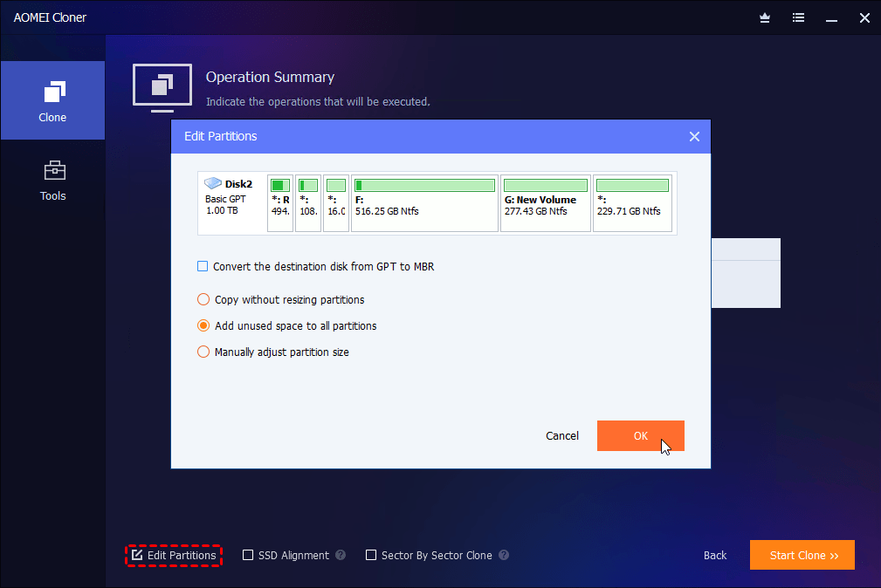
Task: Click the Disk2 drive icon
Action: coord(213,184)
